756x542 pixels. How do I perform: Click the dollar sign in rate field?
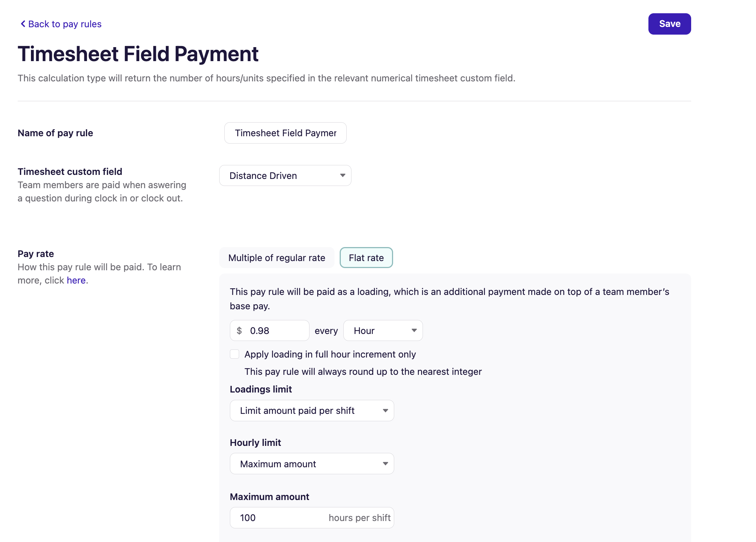click(x=239, y=331)
